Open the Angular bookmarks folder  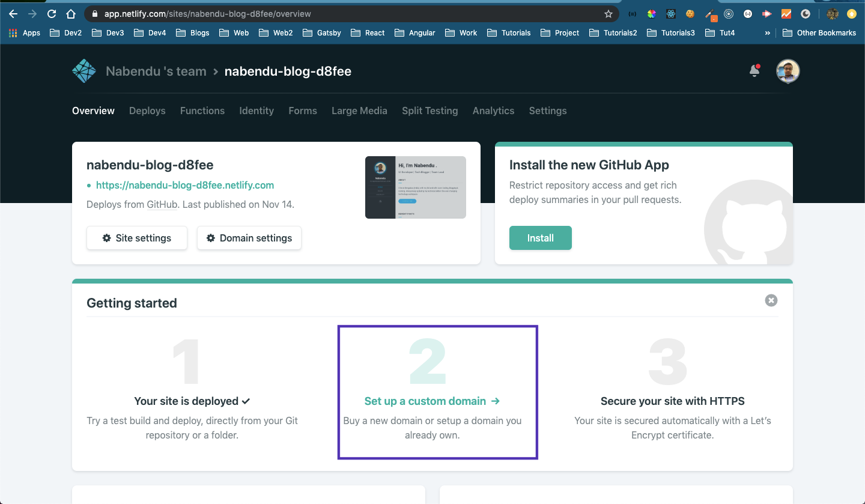click(415, 33)
